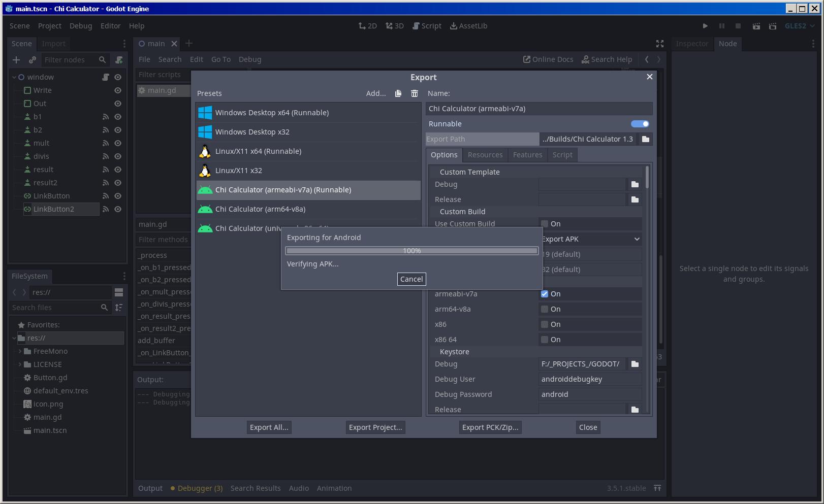Image resolution: width=824 pixels, height=504 pixels.
Task: Toggle distraction-free mode icon
Action: (x=660, y=44)
